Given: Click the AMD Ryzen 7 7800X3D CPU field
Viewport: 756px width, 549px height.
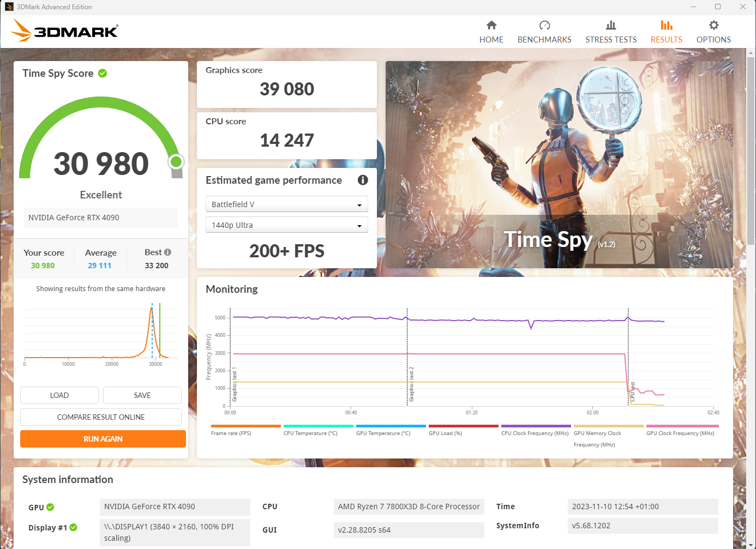Looking at the screenshot, I should click(409, 506).
